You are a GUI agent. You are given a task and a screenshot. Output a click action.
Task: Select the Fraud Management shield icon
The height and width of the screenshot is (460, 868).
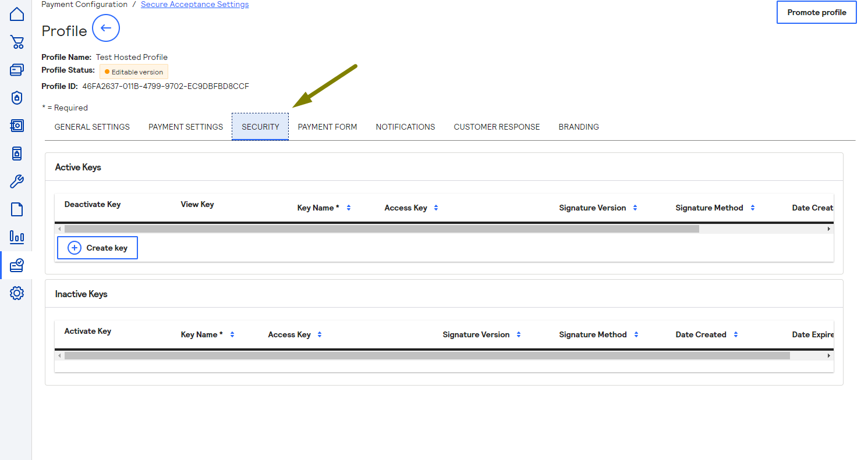(17, 98)
